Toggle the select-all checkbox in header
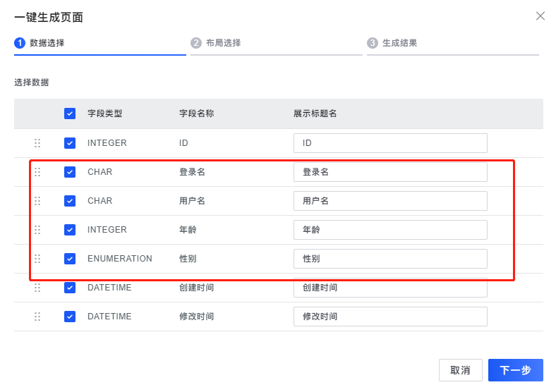The height and width of the screenshot is (392, 556). [70, 114]
